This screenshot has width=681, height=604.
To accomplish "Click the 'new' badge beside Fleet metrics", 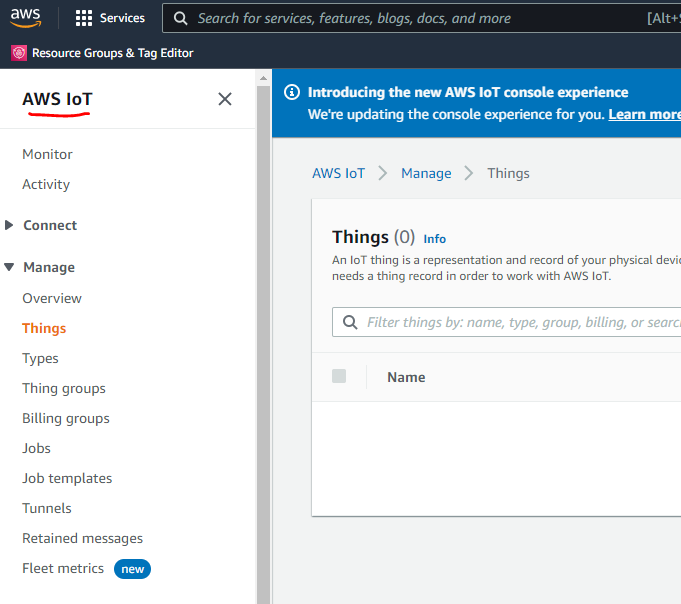I will (132, 569).
